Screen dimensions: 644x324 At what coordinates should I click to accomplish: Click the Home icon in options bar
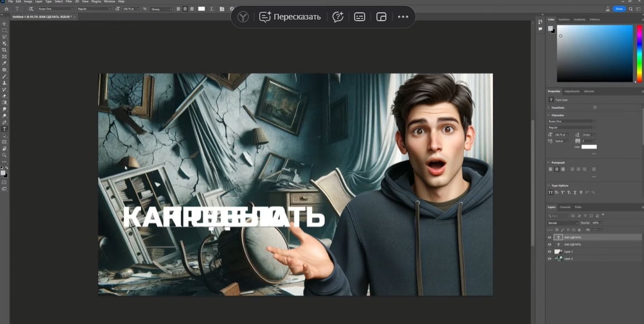click(6, 8)
